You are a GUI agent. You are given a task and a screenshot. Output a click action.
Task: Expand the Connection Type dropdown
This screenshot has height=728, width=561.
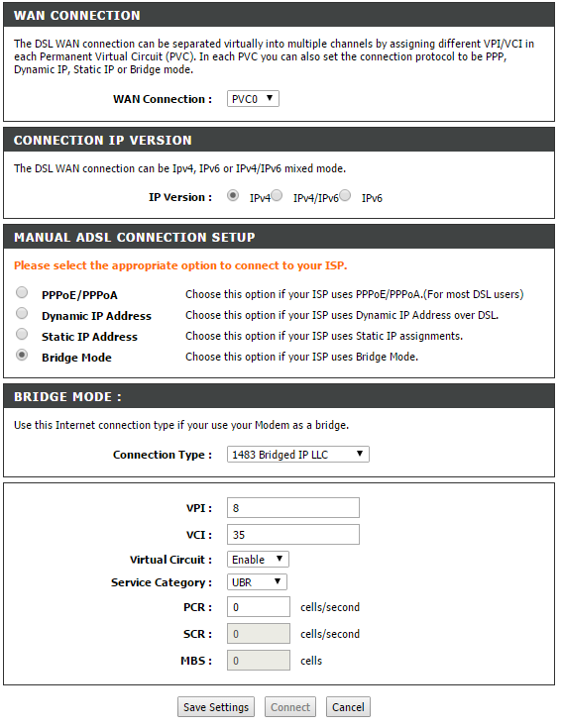[x=298, y=454]
